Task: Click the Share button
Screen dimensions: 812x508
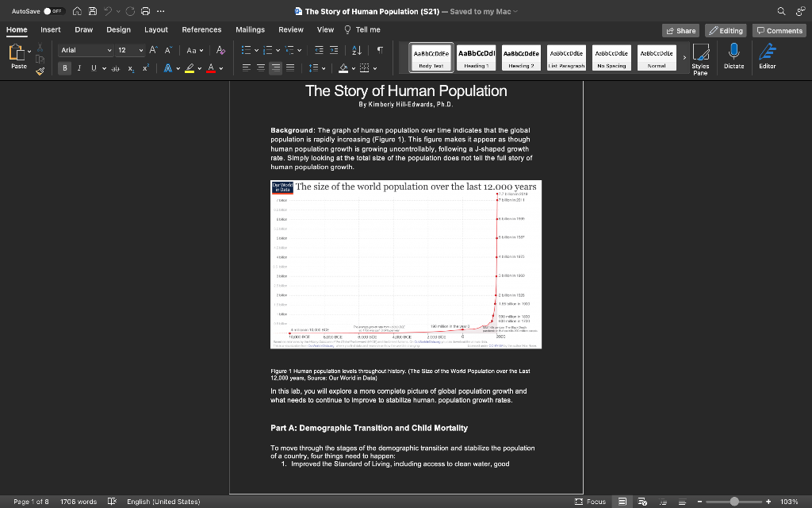Action: tap(680, 29)
